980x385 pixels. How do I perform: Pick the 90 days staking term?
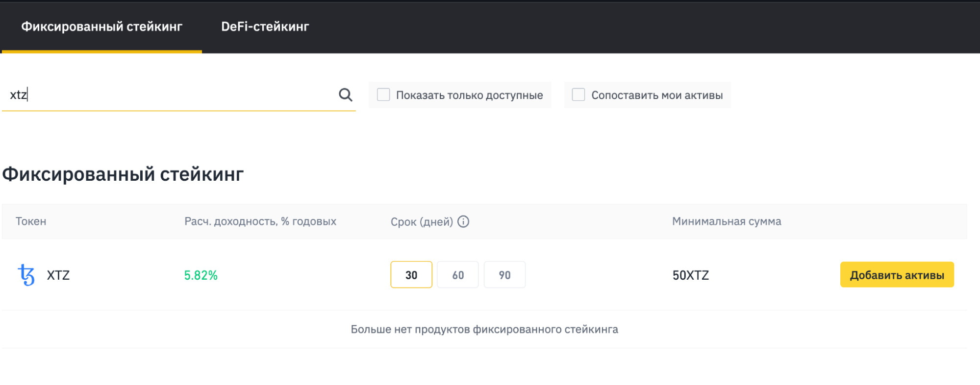(504, 275)
